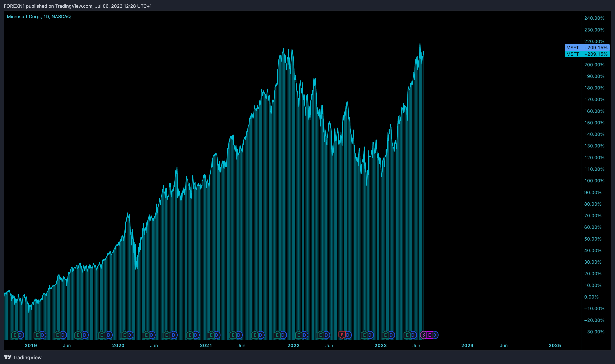
Task: Click the −30.00% axis label
Action: pos(594,332)
